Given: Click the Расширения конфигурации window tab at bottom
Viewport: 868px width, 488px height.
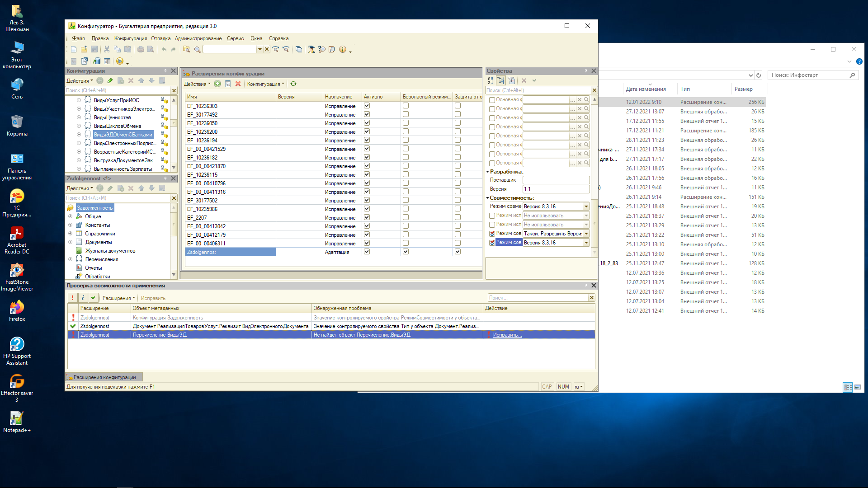Looking at the screenshot, I should [104, 377].
